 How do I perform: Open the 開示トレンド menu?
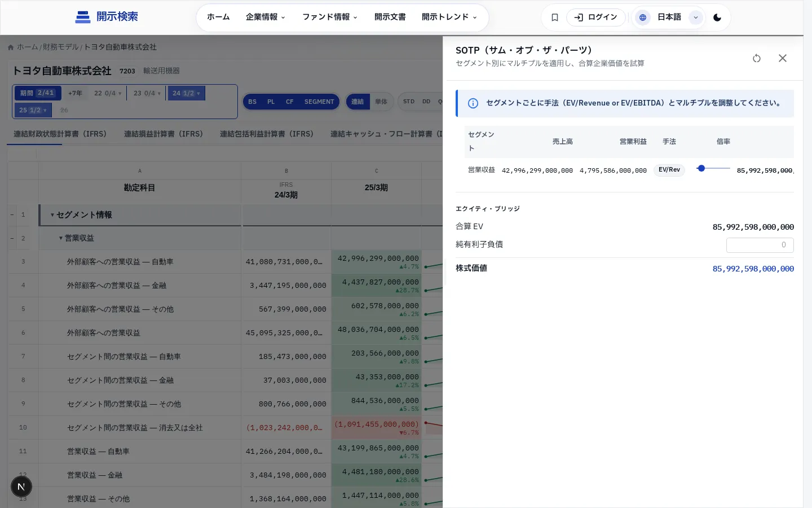point(449,17)
